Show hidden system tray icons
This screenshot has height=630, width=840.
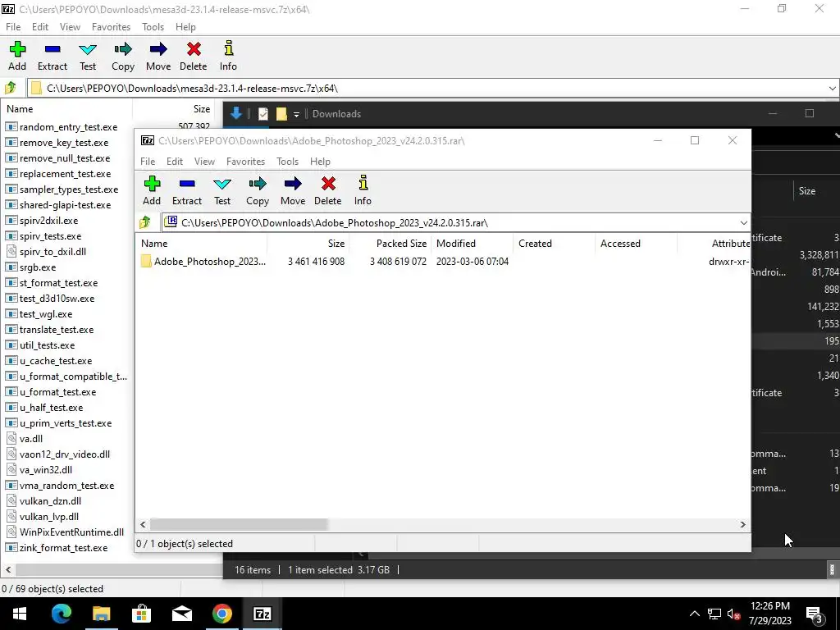pos(694,614)
